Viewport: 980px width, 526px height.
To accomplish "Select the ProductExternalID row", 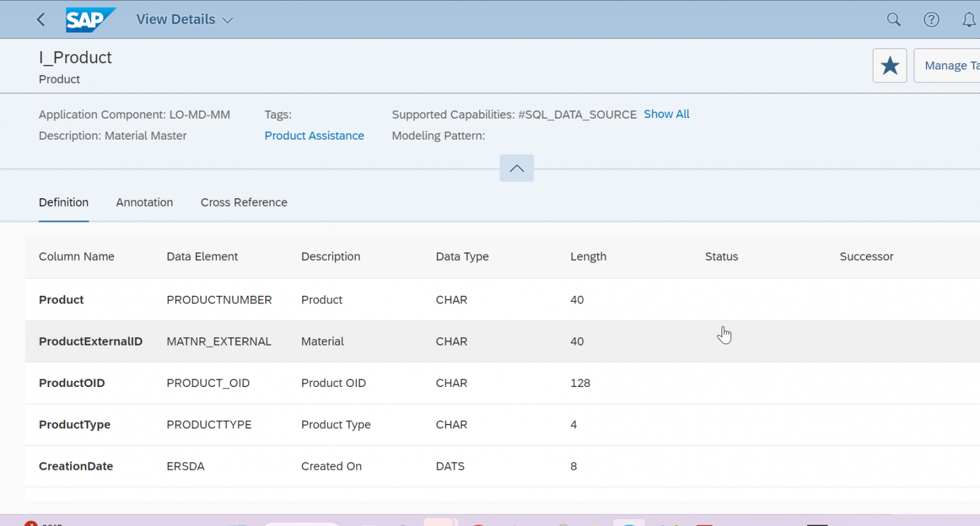I will coord(91,341).
